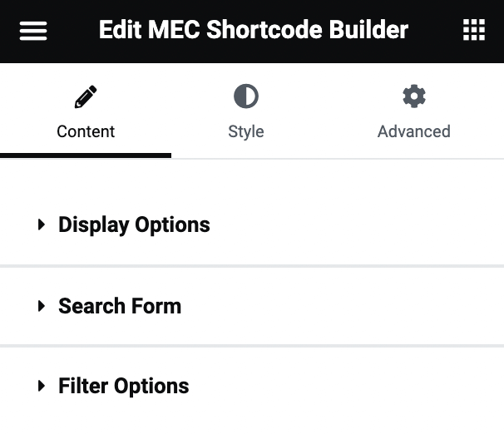The image size is (504, 434).
Task: Click the gear icon above Advanced
Action: pyautogui.click(x=413, y=97)
